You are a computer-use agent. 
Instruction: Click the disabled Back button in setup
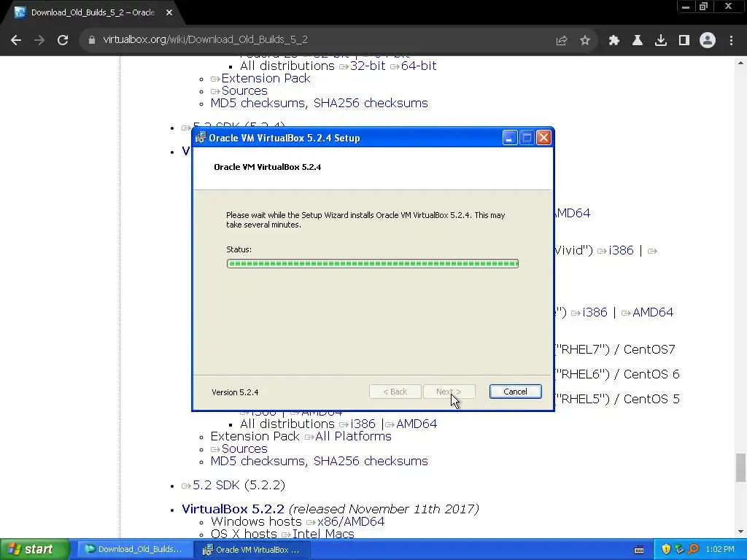click(x=395, y=392)
